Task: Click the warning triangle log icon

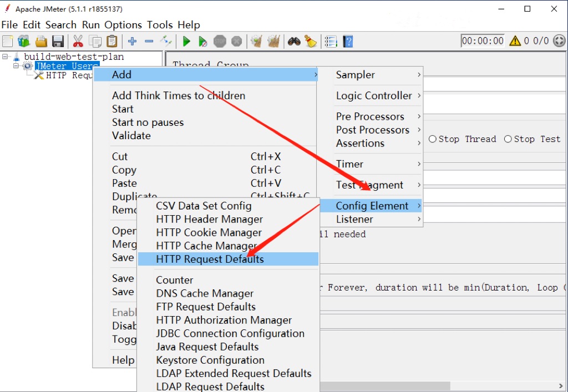Action: point(515,41)
